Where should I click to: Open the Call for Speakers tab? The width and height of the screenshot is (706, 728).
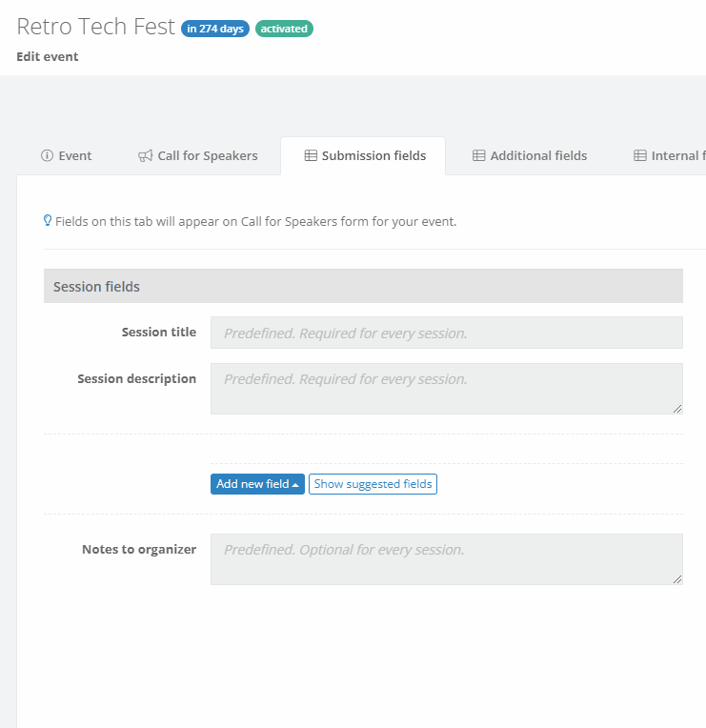pyautogui.click(x=198, y=156)
